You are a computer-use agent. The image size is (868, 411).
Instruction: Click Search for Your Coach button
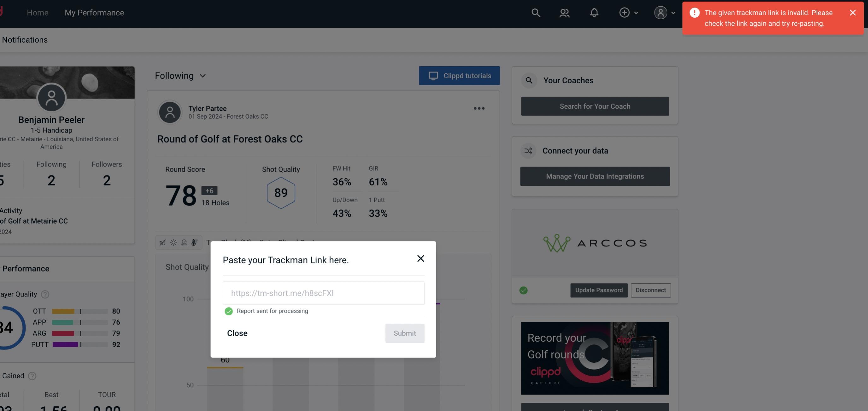coord(595,106)
